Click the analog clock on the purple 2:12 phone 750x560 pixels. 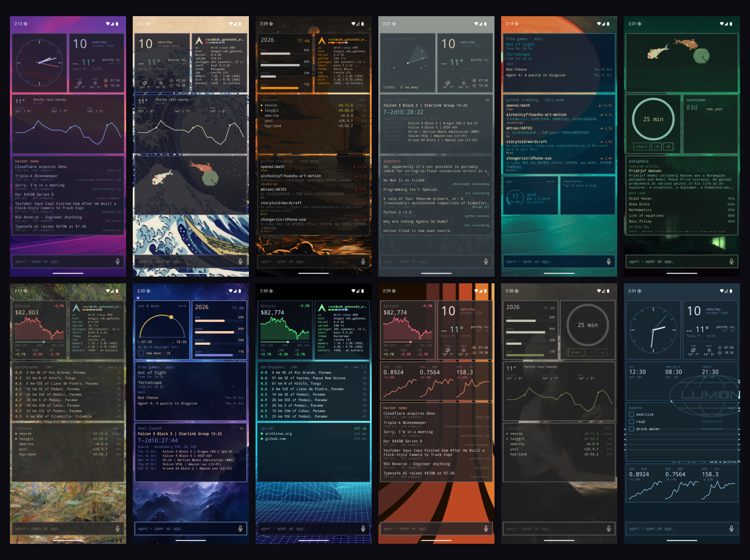[x=39, y=63]
